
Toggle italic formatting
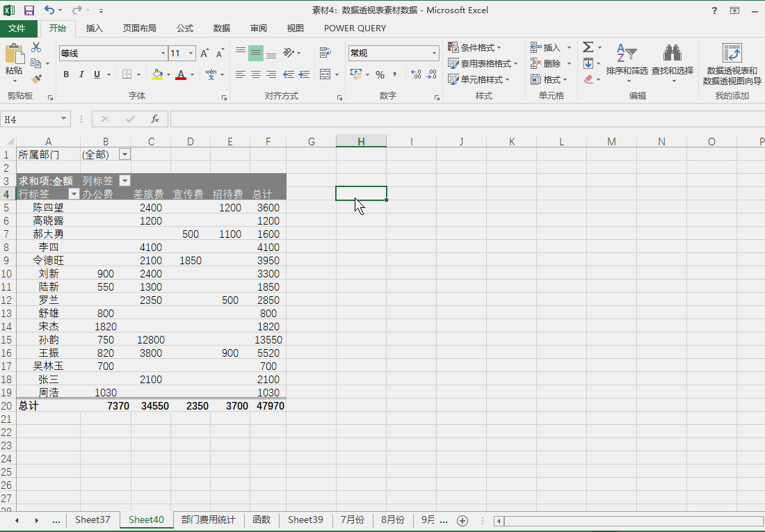click(81, 74)
